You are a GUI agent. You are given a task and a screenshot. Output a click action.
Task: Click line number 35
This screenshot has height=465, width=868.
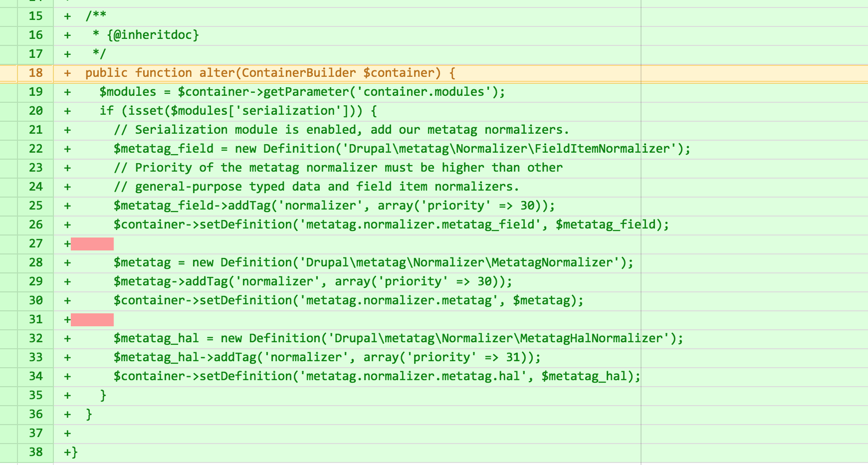pyautogui.click(x=35, y=395)
